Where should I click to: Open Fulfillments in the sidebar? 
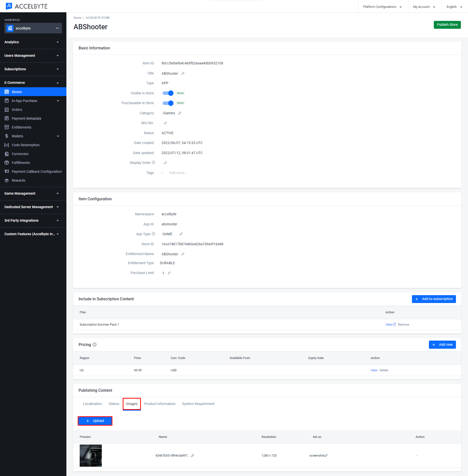coord(33,162)
